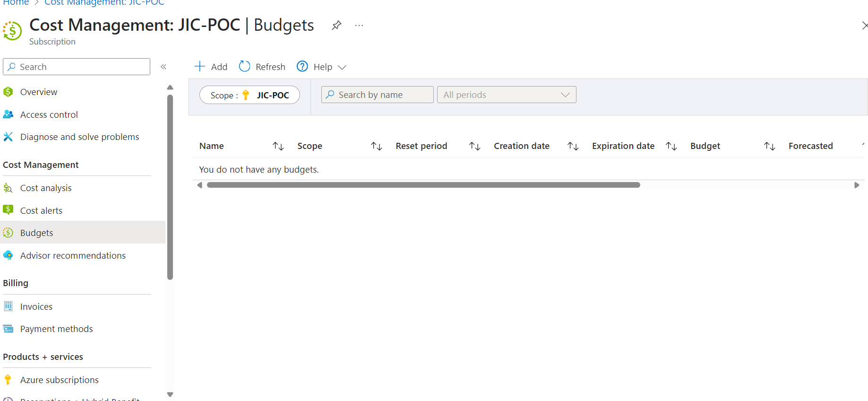Screen dimensions: 868x401
Task: Sort by Expiration date column arrows
Action: click(671, 146)
